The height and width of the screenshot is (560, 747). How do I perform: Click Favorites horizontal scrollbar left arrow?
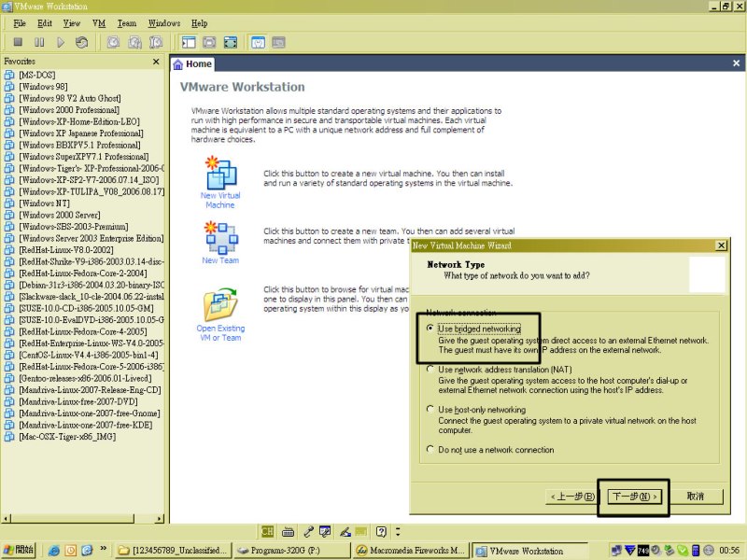7,518
